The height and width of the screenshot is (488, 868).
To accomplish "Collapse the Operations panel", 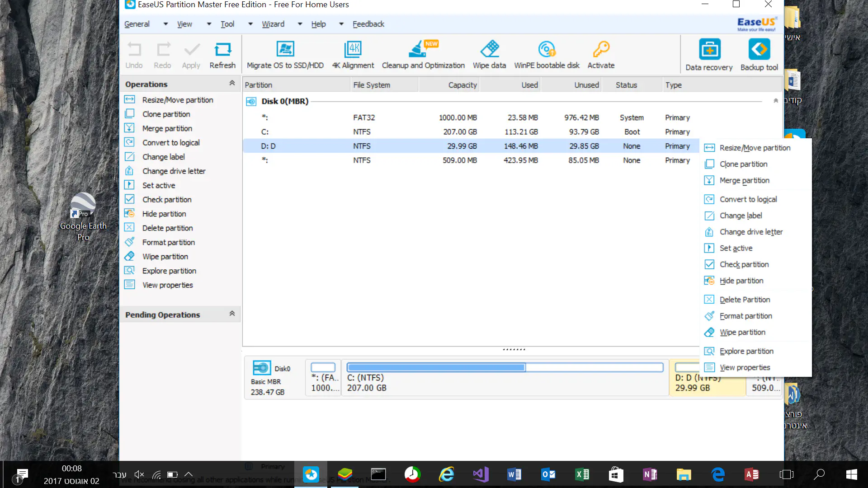I will pyautogui.click(x=232, y=83).
